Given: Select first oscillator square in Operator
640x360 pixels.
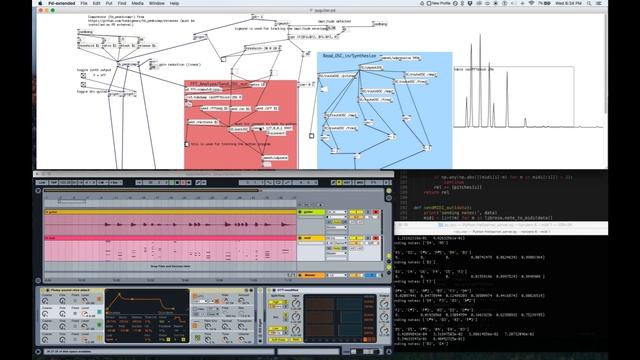Looking at the screenshot, I should [99, 298].
